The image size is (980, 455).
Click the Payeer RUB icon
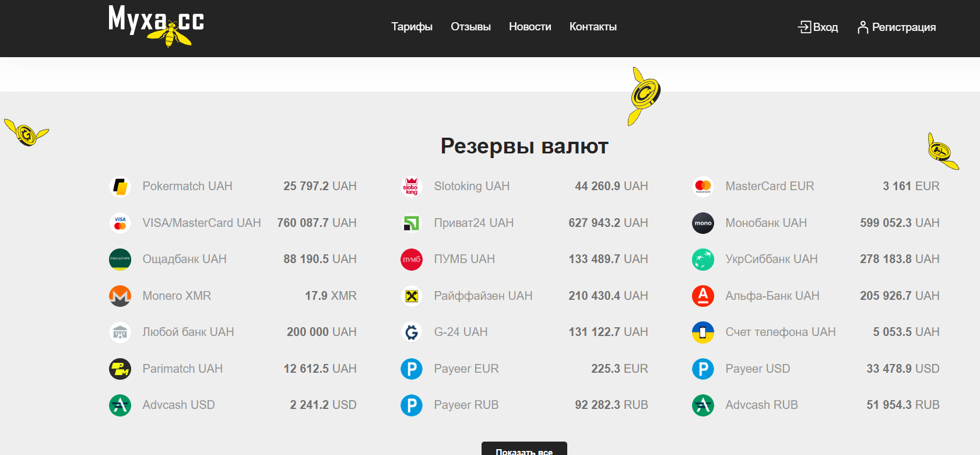[x=412, y=405]
